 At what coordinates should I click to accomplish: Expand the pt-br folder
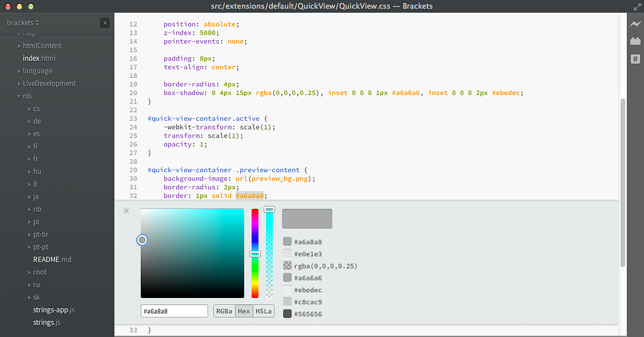pyautogui.click(x=41, y=235)
